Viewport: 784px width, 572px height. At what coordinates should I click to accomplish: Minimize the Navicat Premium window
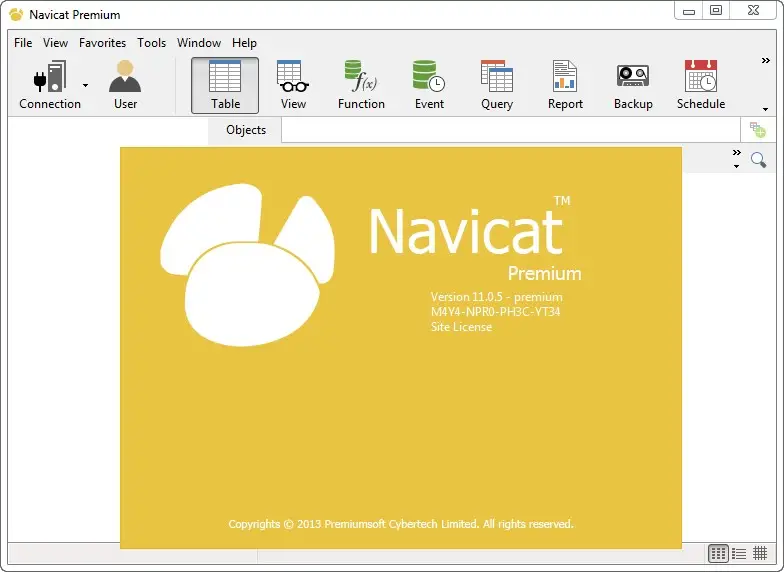tap(689, 10)
